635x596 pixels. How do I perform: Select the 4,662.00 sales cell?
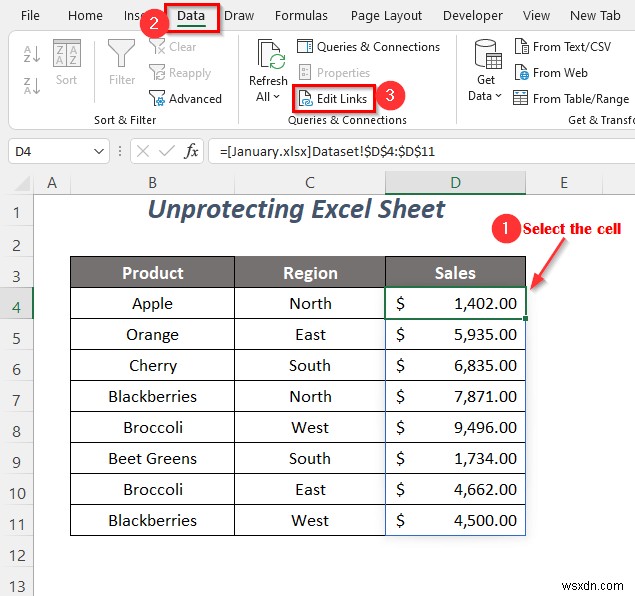tap(455, 490)
